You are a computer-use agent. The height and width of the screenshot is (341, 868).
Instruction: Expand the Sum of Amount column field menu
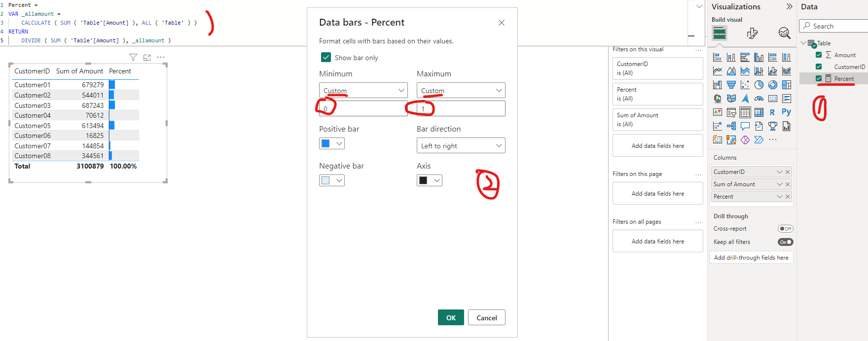tap(780, 184)
